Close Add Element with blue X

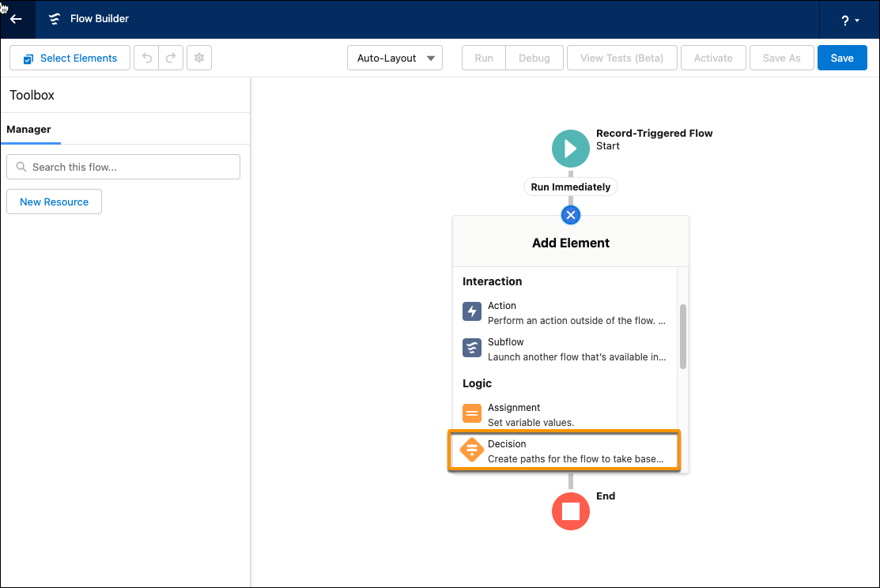571,215
